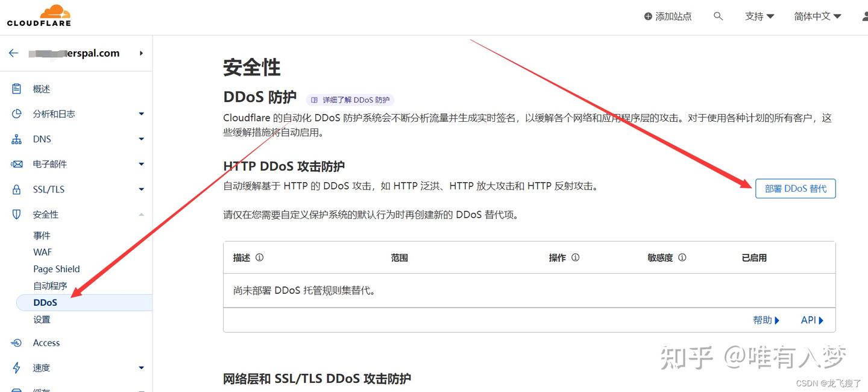This screenshot has height=392, width=868.
Task: Click the DNS network icon in sidebar
Action: pos(17,139)
